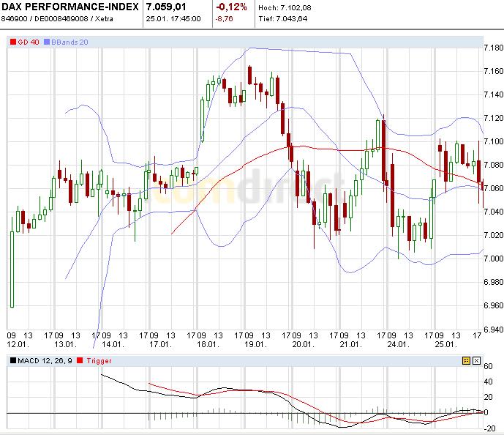Click the 6.960 price axis label
504x435 pixels.
(x=493, y=305)
